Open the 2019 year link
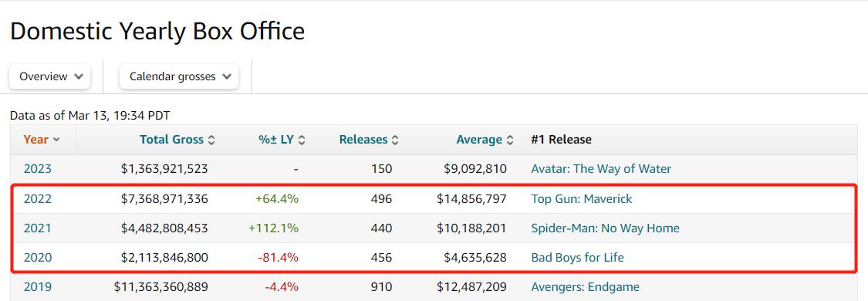The height and width of the screenshot is (301, 868). [x=38, y=286]
